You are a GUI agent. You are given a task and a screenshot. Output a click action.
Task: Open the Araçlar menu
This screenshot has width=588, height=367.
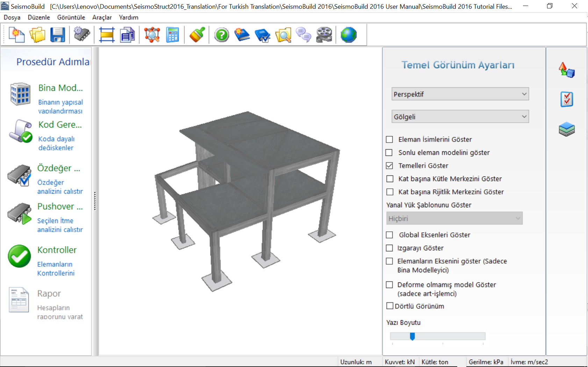pos(102,17)
